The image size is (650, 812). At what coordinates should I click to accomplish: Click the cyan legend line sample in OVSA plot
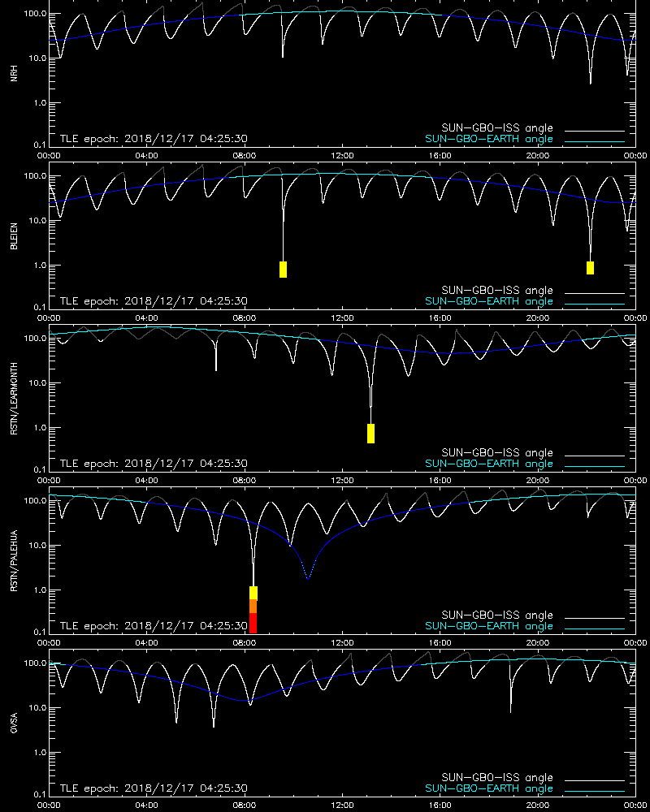click(x=595, y=791)
